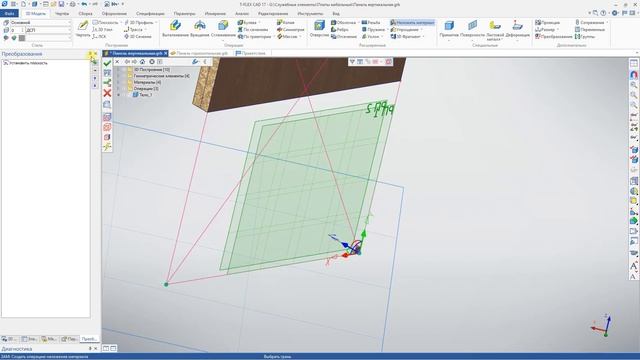
Task: Click the magnet snapping icon on right toolbar
Action: coord(633,75)
